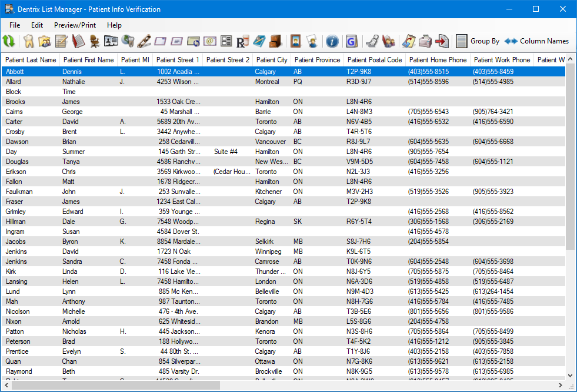Open the family file folder icon
Viewport: 577px width, 392px height.
45,41
